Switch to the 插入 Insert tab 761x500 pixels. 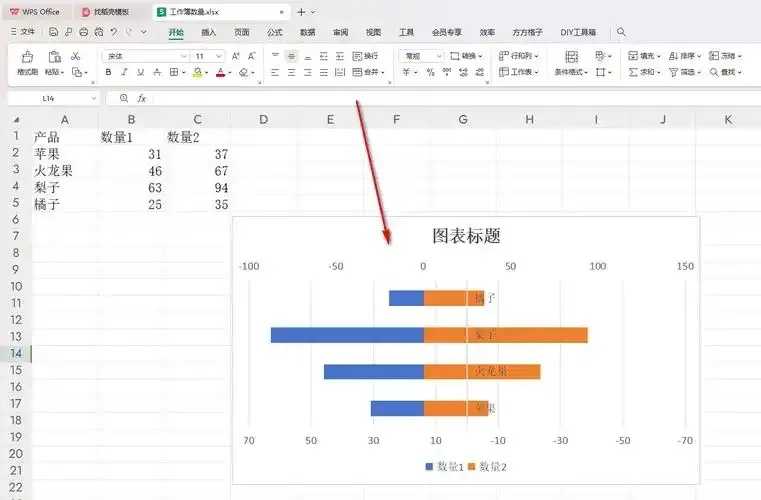click(x=208, y=32)
